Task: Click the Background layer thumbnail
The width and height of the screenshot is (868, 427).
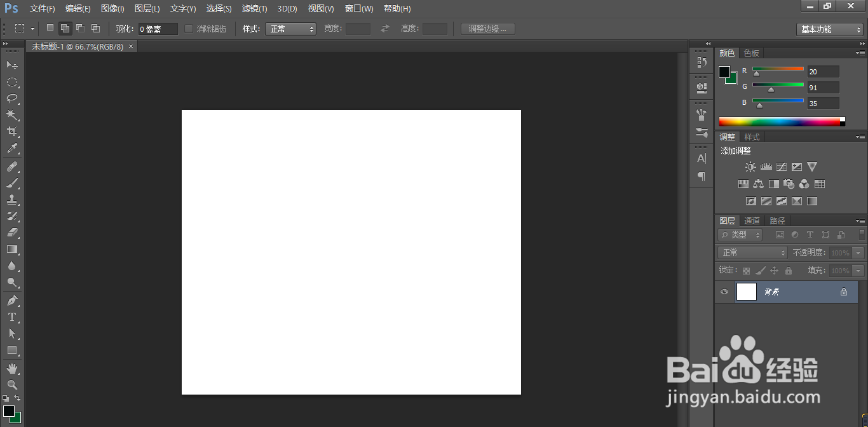Action: point(747,292)
